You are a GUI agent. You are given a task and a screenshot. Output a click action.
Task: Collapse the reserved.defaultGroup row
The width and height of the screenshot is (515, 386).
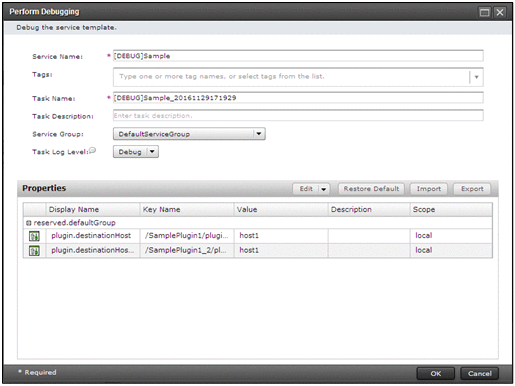(28, 223)
